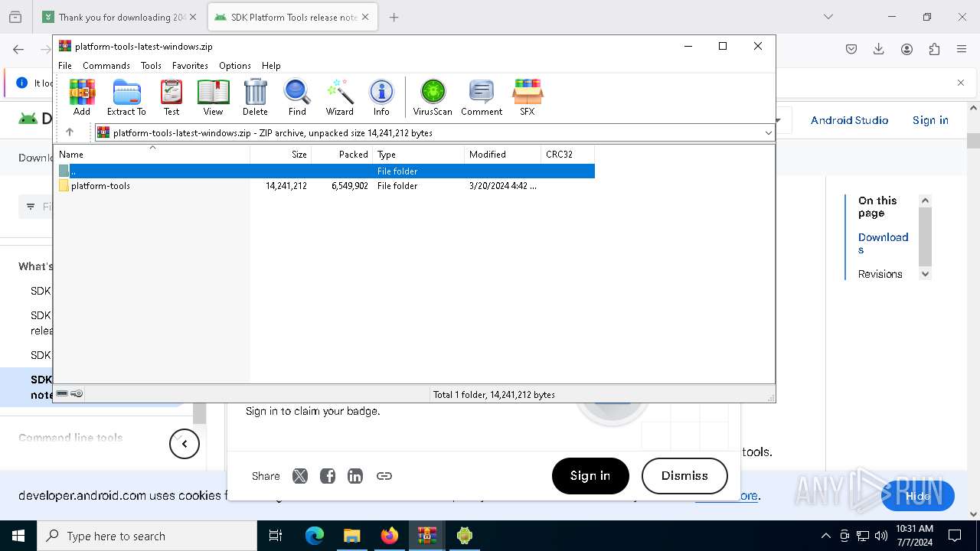The width and height of the screenshot is (980, 551).
Task: Open the Windows Start menu
Action: pos(18,536)
